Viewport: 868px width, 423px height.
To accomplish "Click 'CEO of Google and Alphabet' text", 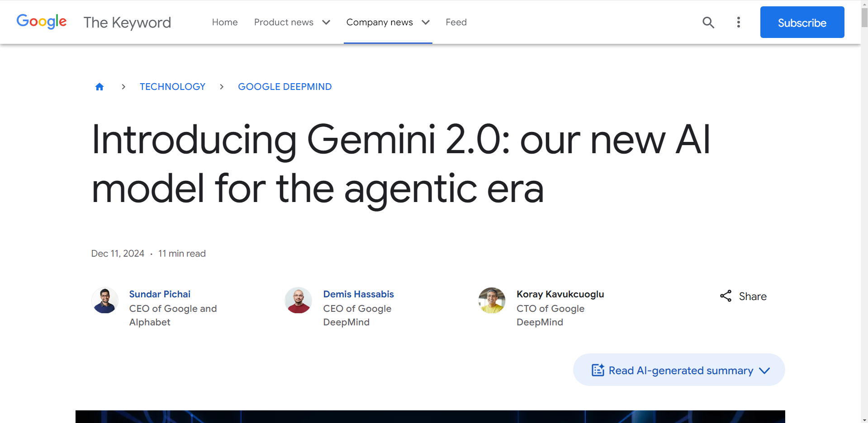I will coord(173,315).
